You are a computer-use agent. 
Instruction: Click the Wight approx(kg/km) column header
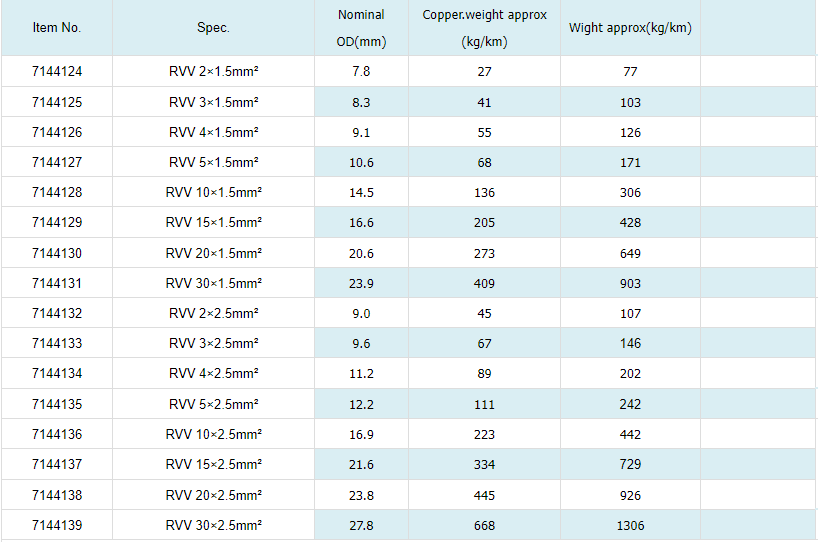[x=630, y=28]
